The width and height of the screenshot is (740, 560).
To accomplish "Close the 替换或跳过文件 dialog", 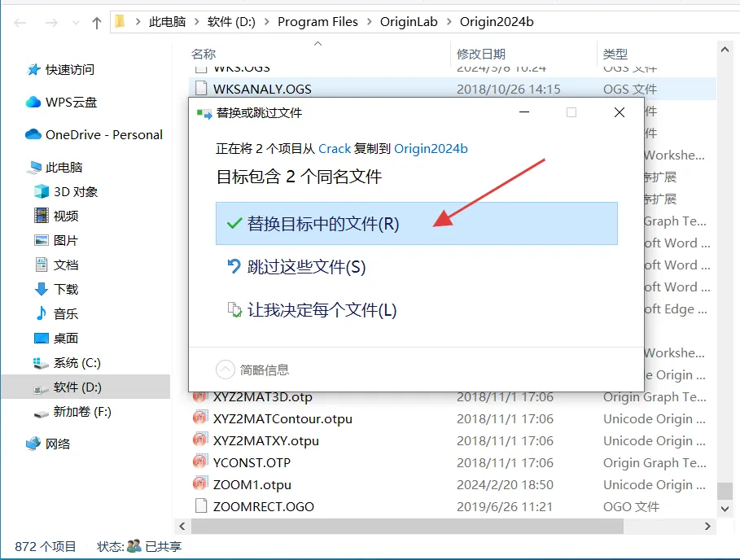I will [620, 112].
